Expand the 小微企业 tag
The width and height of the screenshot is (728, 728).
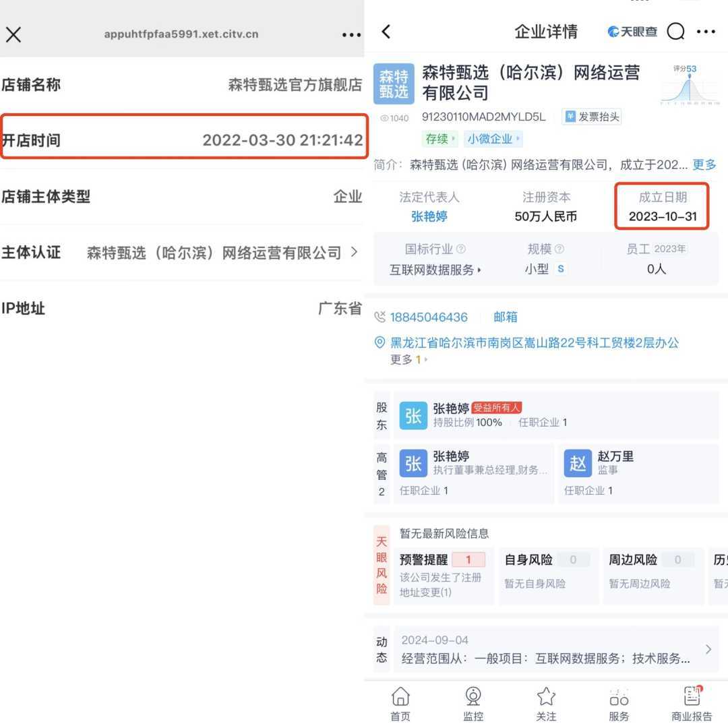(x=493, y=139)
